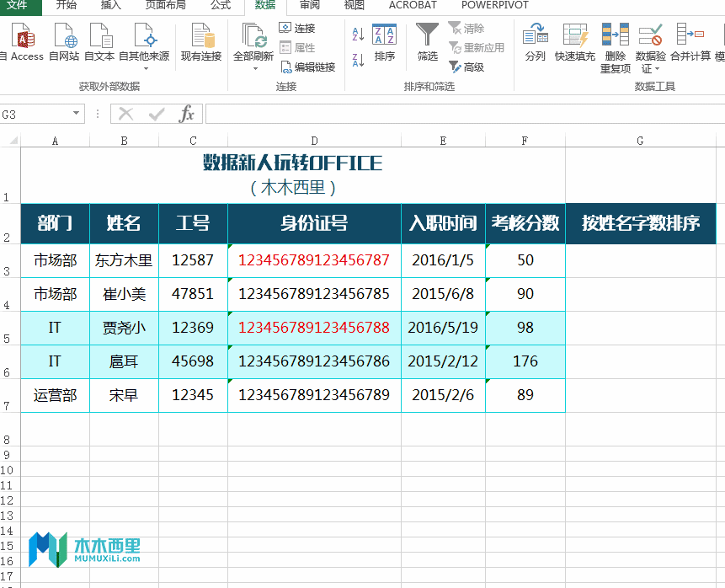Click 重新应用 reapply filter button
This screenshot has width=725, height=588.
[x=477, y=48]
